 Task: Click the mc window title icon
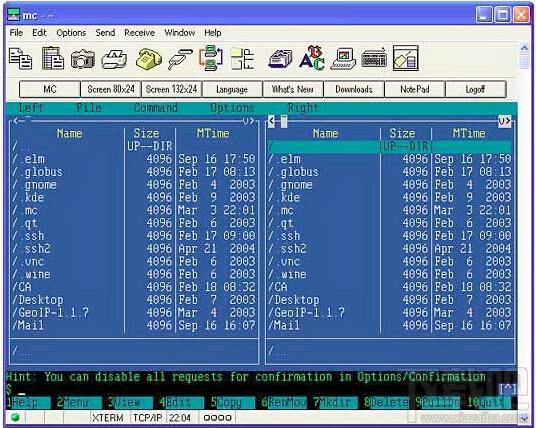click(14, 15)
